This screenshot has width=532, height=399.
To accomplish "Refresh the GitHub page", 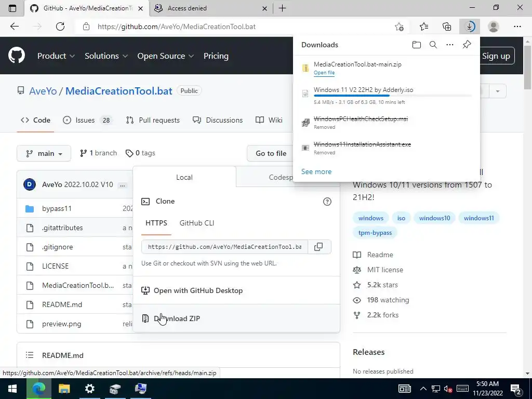I will tap(60, 26).
